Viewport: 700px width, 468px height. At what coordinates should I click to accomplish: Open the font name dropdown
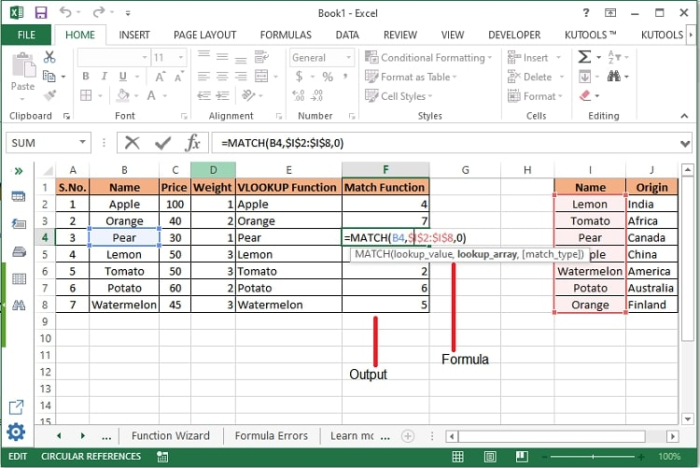tap(145, 57)
